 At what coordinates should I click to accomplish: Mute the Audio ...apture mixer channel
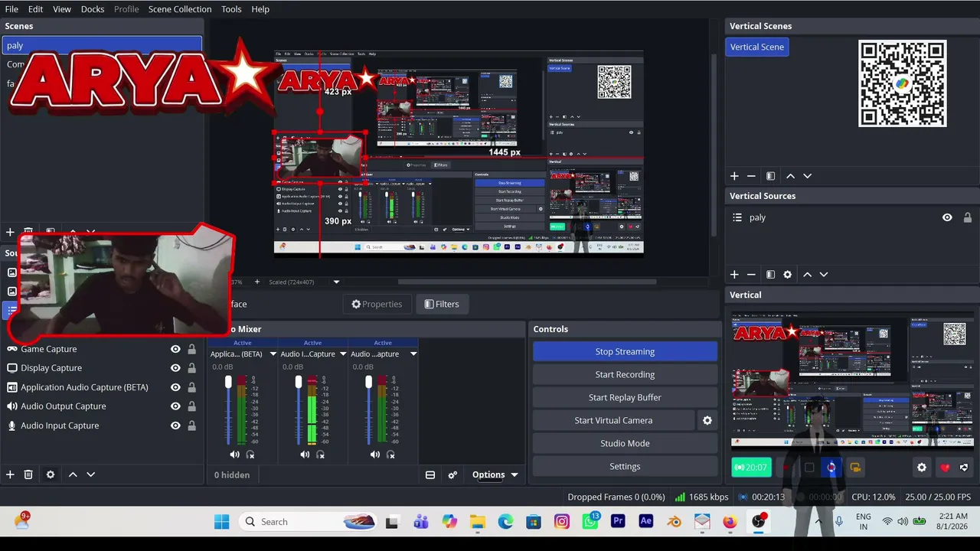375,455
